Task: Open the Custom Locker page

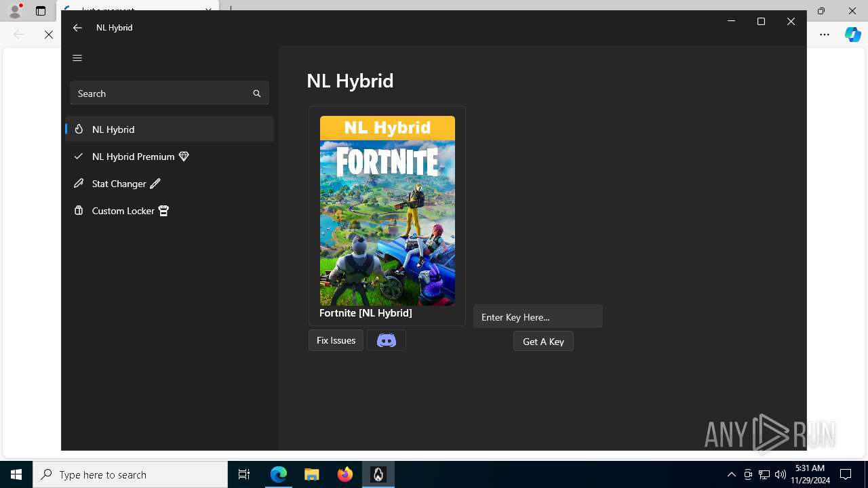Action: click(x=170, y=210)
